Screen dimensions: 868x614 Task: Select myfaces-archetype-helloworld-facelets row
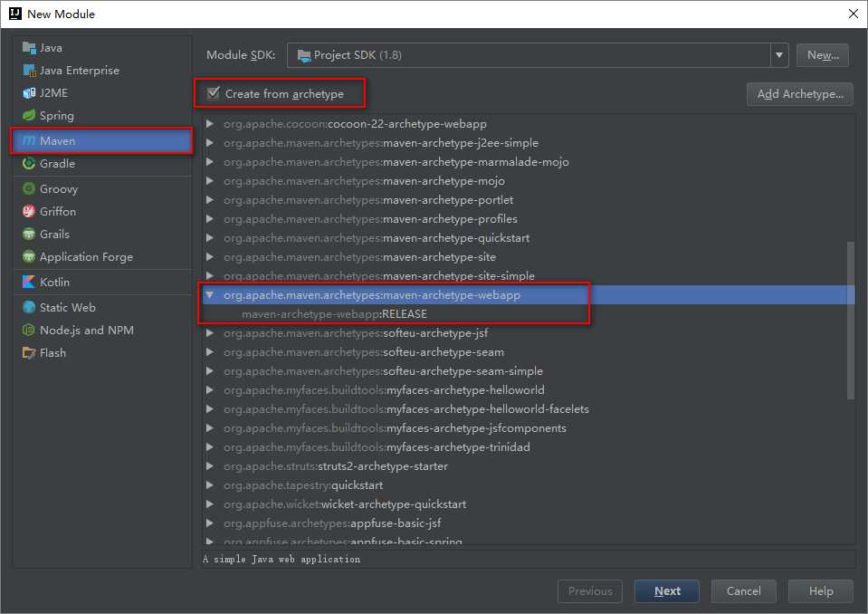coord(529,408)
